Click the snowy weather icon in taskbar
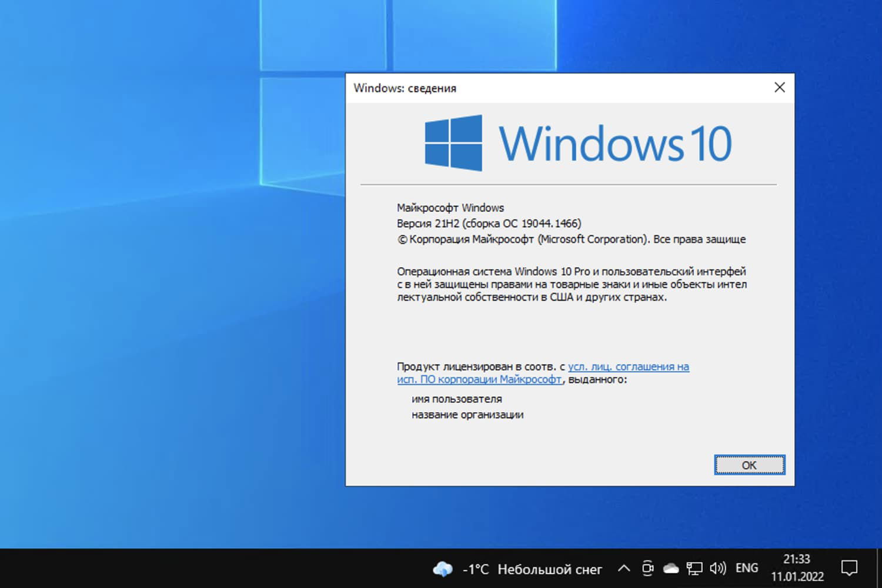The image size is (882, 588). [443, 568]
